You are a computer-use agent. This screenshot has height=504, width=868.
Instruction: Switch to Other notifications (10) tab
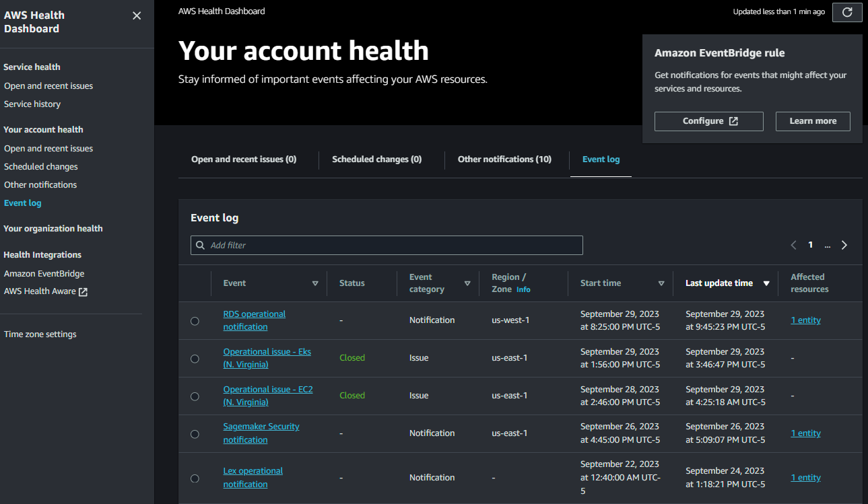[504, 159]
